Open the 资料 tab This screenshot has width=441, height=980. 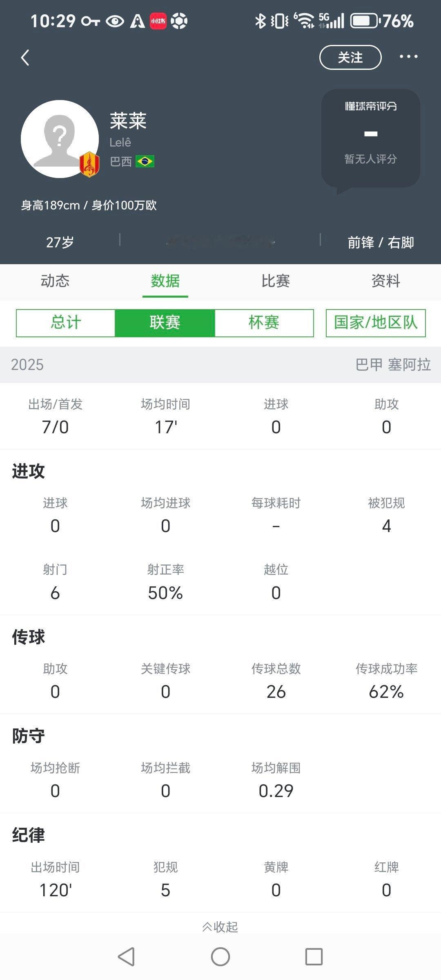click(386, 281)
